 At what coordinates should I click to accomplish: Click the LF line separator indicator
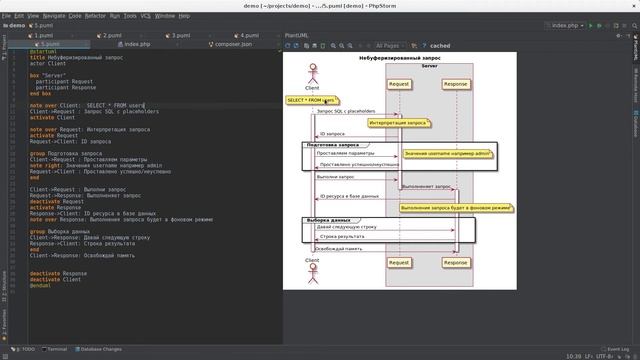(x=589, y=357)
